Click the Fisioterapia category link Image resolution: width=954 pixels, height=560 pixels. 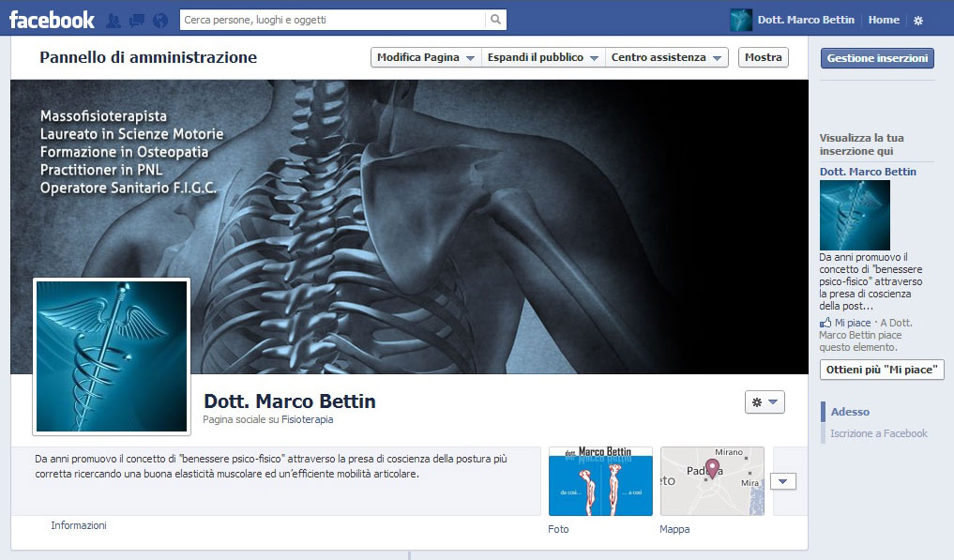308,419
